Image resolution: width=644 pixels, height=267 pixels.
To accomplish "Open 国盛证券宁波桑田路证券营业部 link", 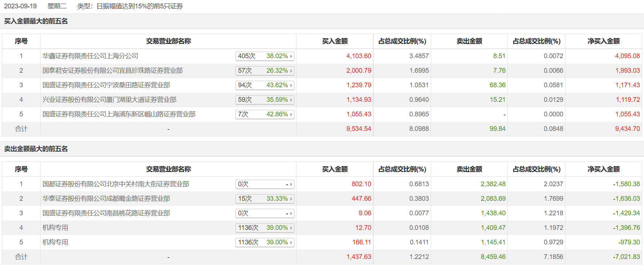I will (x=106, y=85).
